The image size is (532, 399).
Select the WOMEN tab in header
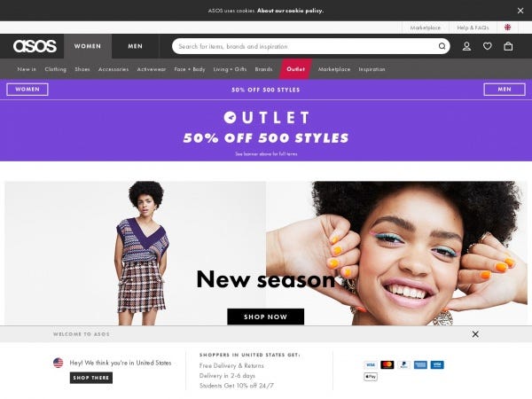pyautogui.click(x=88, y=46)
